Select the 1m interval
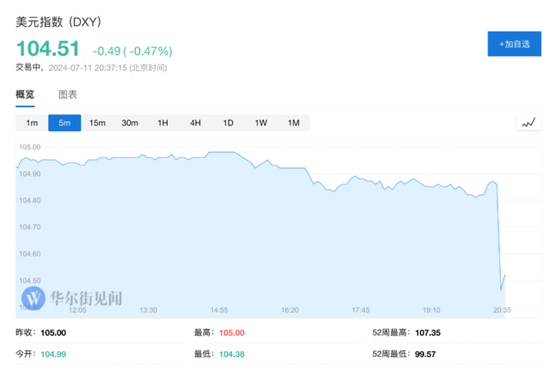Screen dimensions: 550x370 [x=32, y=123]
